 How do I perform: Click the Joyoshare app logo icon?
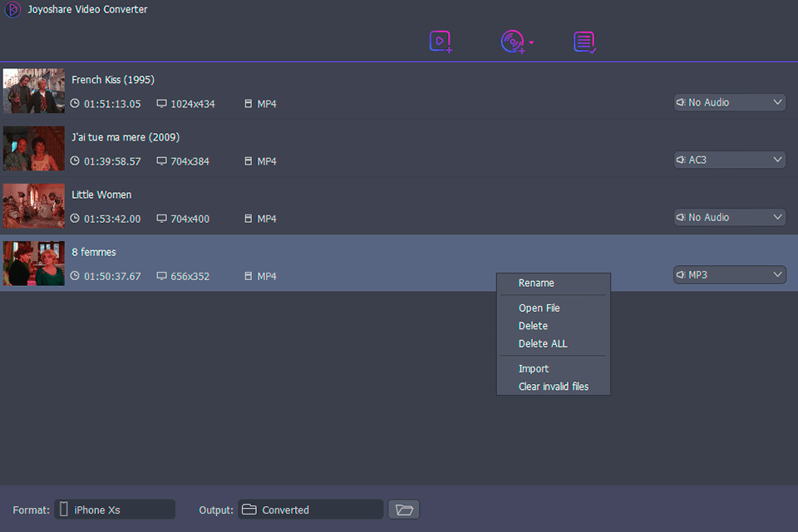(x=13, y=10)
